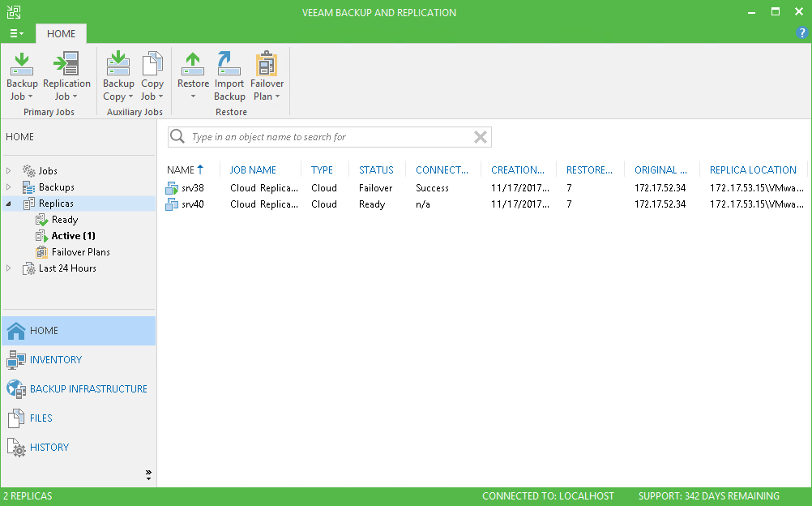Click the magnifier search icon

pyautogui.click(x=177, y=136)
